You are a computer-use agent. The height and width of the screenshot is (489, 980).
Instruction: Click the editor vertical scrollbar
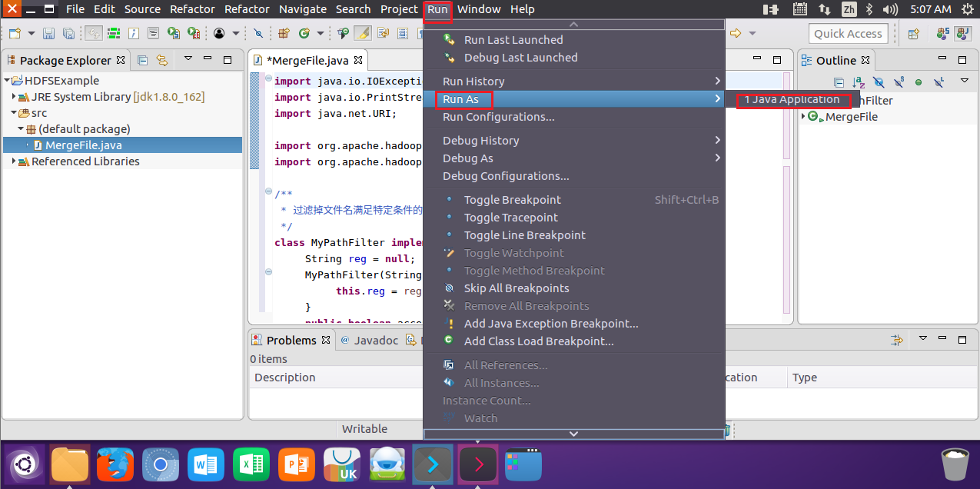pos(786,192)
